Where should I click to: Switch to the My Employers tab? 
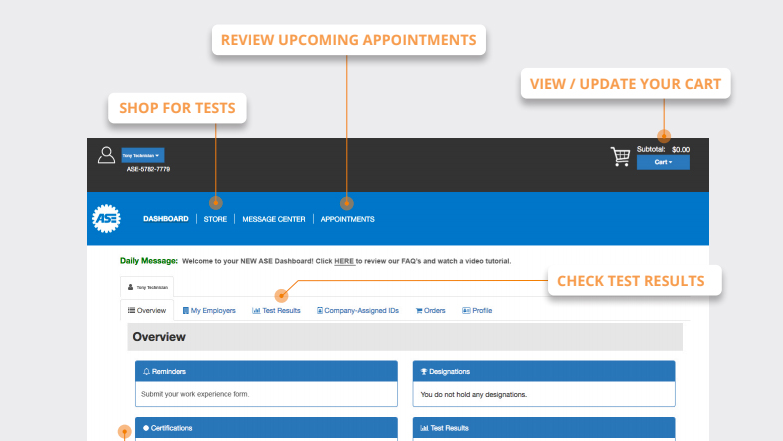point(209,310)
